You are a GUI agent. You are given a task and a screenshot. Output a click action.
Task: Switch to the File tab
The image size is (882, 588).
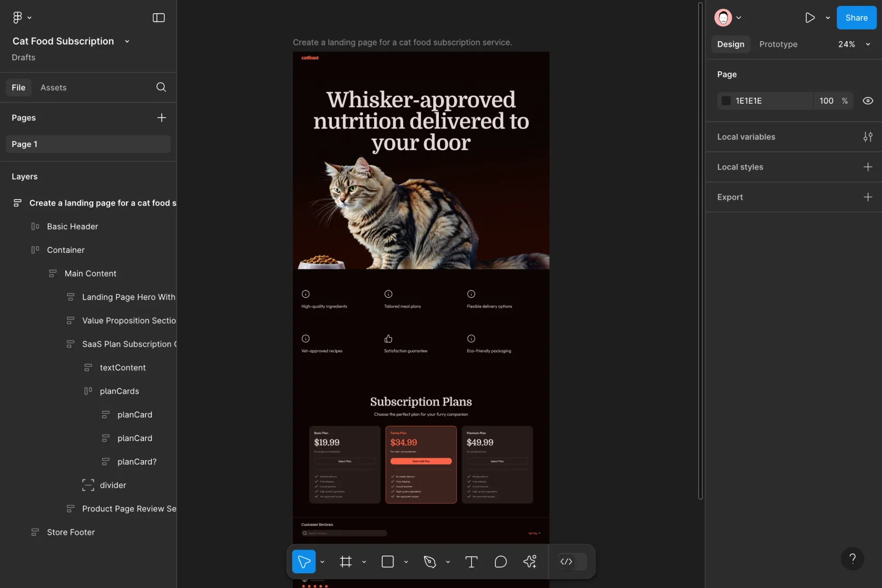point(19,88)
